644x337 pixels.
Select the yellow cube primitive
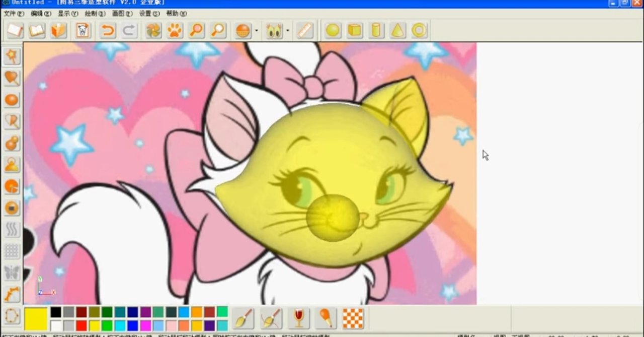[x=355, y=31]
